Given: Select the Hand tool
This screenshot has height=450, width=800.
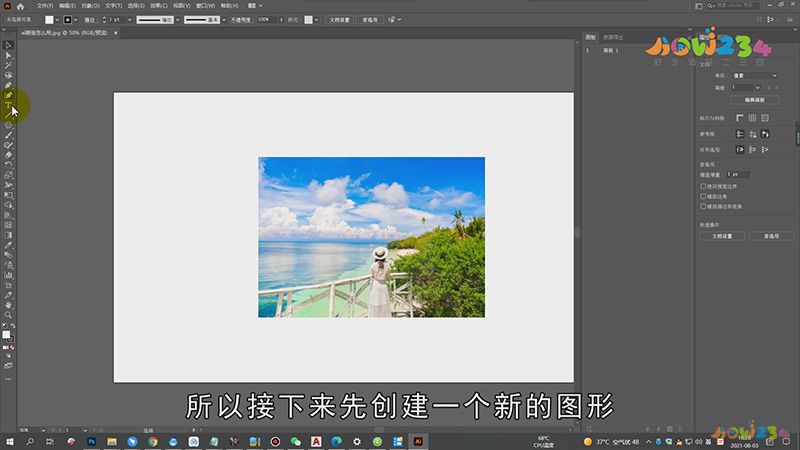Looking at the screenshot, I should 8,305.
